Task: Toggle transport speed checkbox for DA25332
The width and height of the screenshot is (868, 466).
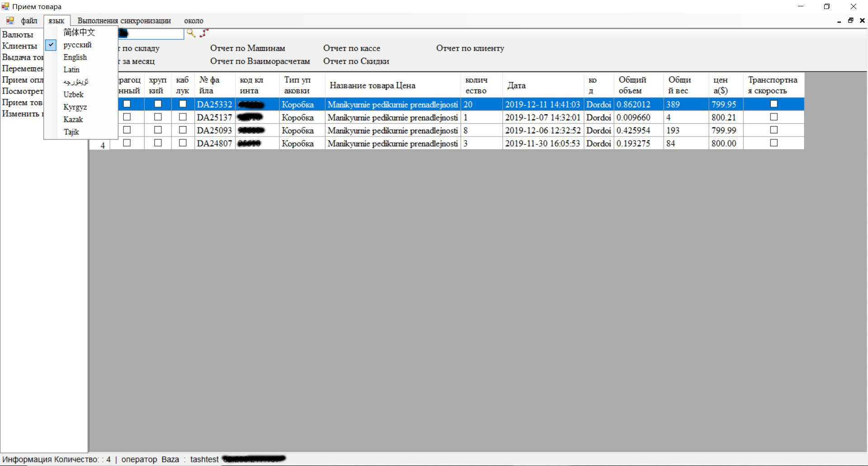Action: tap(774, 104)
